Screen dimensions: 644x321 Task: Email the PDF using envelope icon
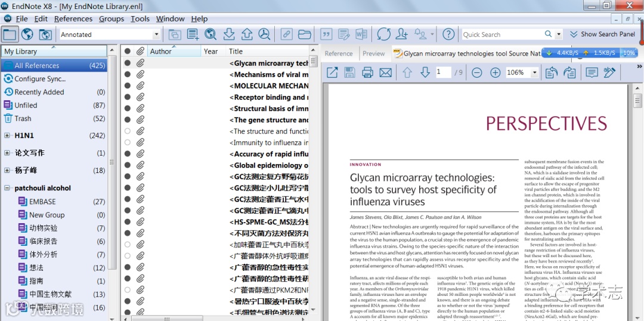pos(385,73)
